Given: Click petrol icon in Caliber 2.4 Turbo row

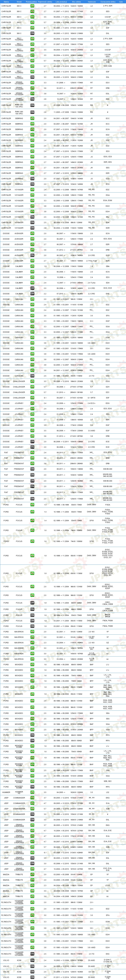Looking at the screenshot, I should (x=32, y=283).
